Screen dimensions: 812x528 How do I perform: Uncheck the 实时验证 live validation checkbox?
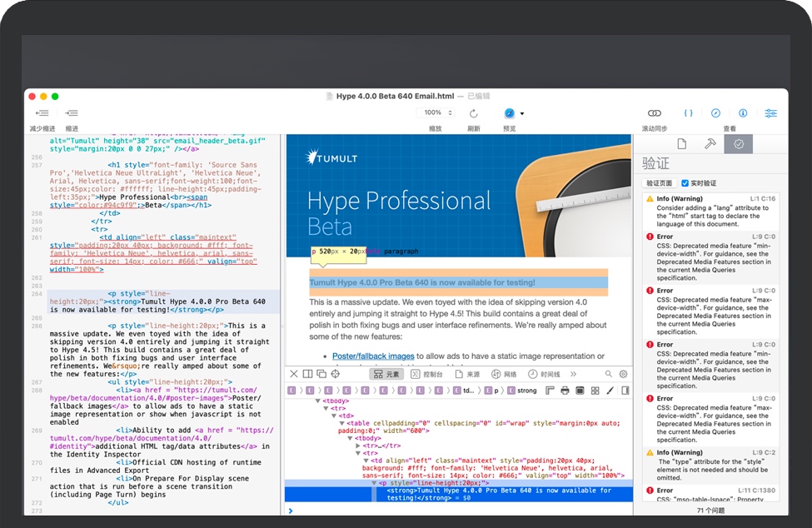tap(685, 183)
